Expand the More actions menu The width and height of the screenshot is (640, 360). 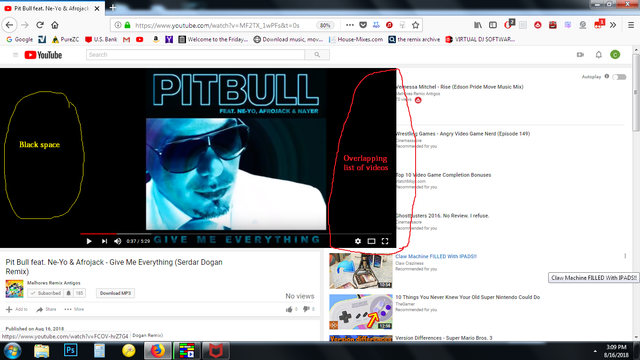point(74,309)
